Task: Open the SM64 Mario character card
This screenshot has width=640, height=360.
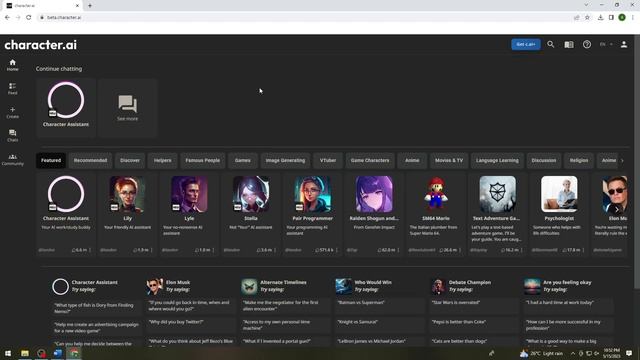Action: (x=436, y=214)
